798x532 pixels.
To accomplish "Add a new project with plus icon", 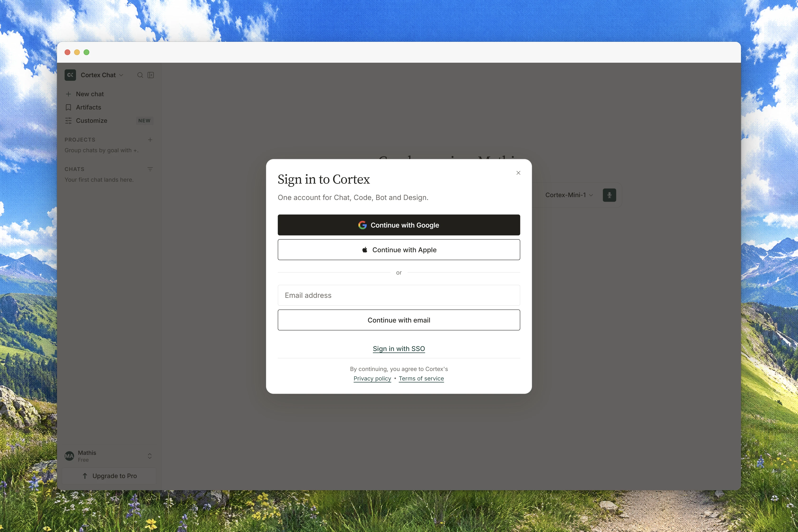I will click(x=150, y=140).
